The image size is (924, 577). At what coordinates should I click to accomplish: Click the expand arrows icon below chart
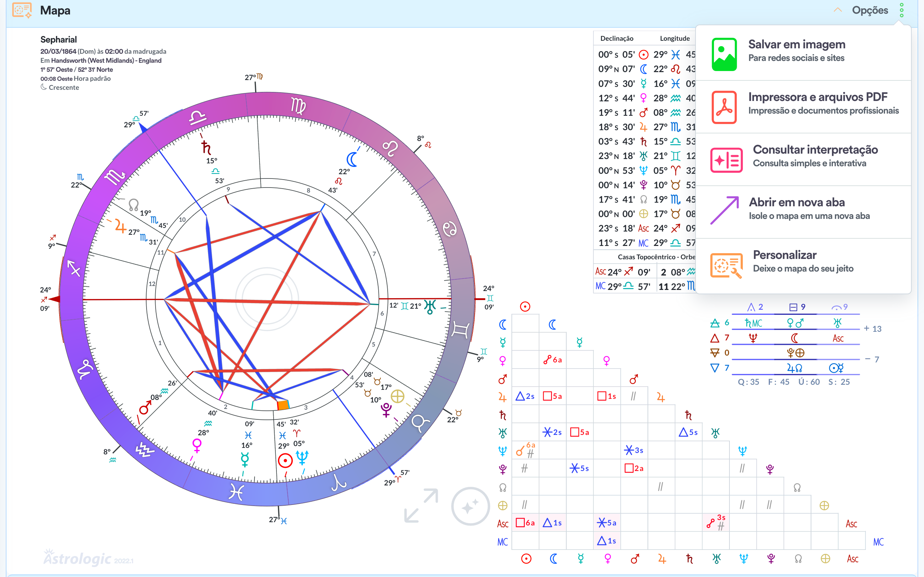421,505
